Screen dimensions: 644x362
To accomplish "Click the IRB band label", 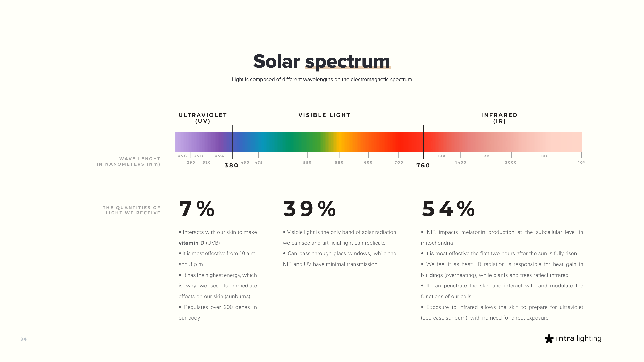I will click(x=485, y=156).
